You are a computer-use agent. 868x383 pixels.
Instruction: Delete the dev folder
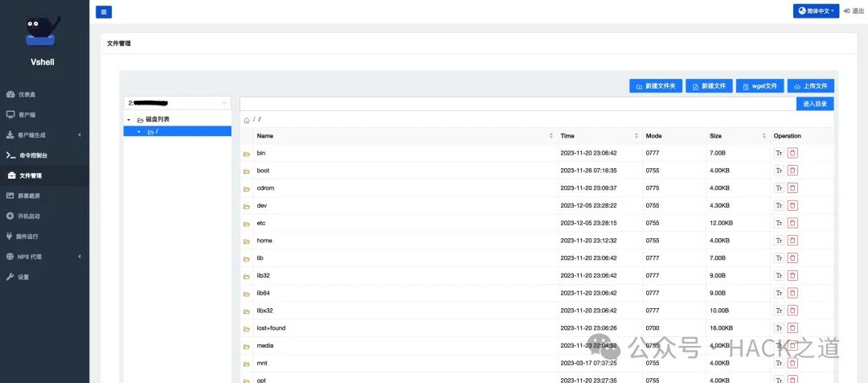point(792,206)
